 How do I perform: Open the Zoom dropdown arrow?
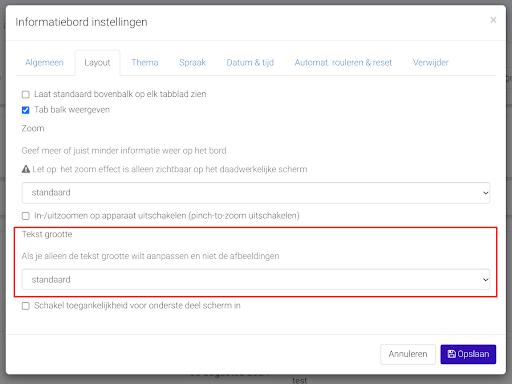click(x=485, y=193)
